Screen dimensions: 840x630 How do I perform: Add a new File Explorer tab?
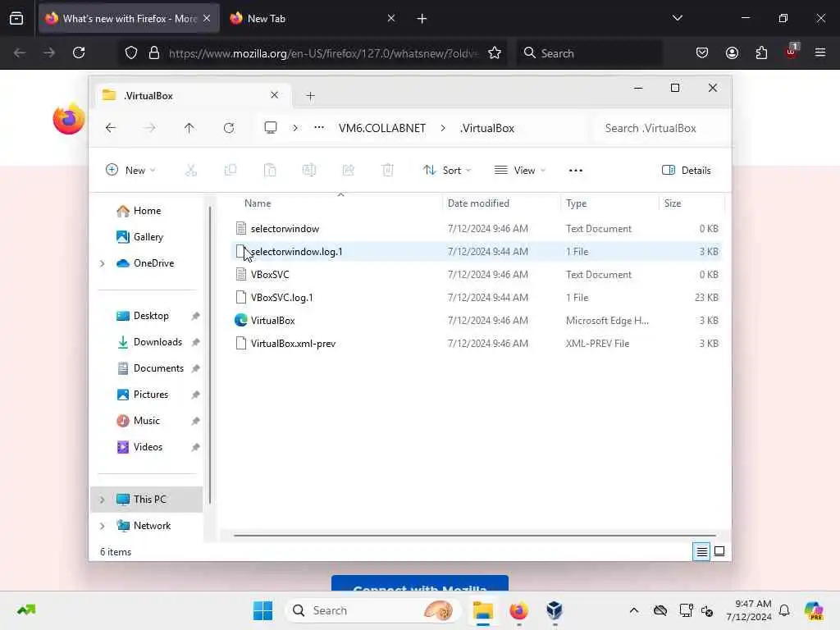click(310, 96)
